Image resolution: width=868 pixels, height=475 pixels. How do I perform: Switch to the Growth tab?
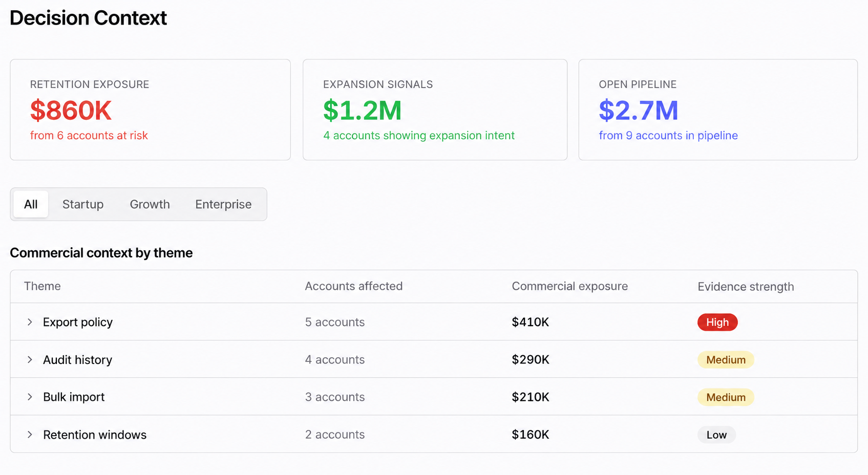[150, 204]
